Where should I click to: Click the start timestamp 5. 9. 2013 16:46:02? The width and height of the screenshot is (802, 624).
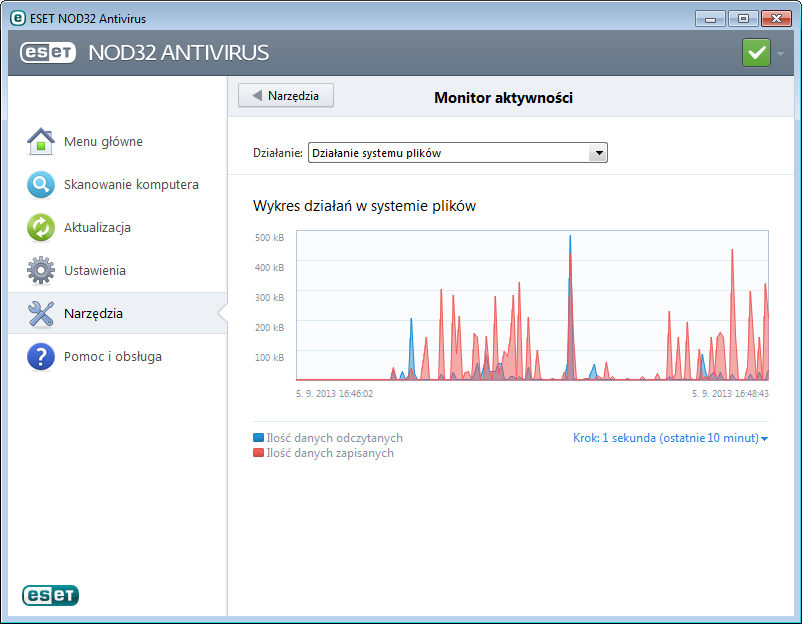pyautogui.click(x=335, y=394)
